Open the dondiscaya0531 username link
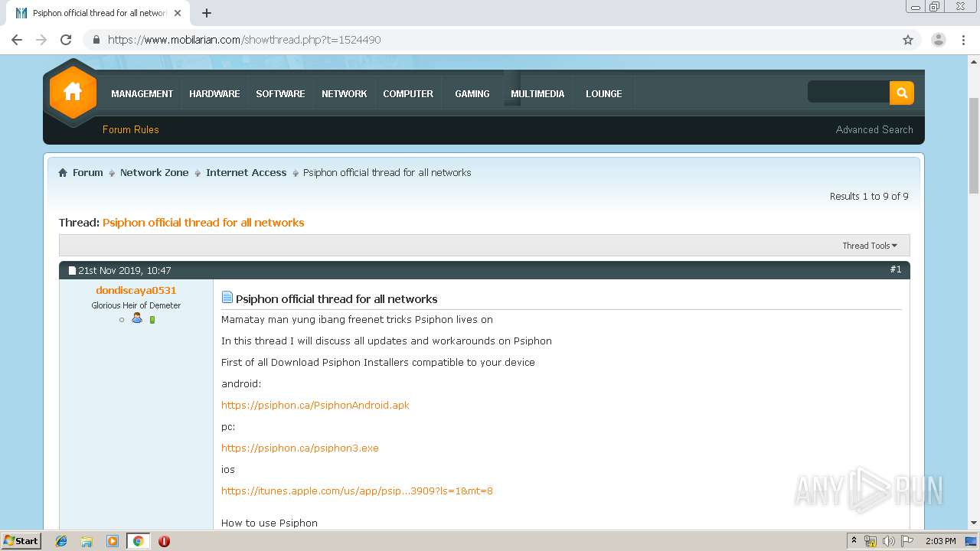980x551 pixels. (x=136, y=291)
